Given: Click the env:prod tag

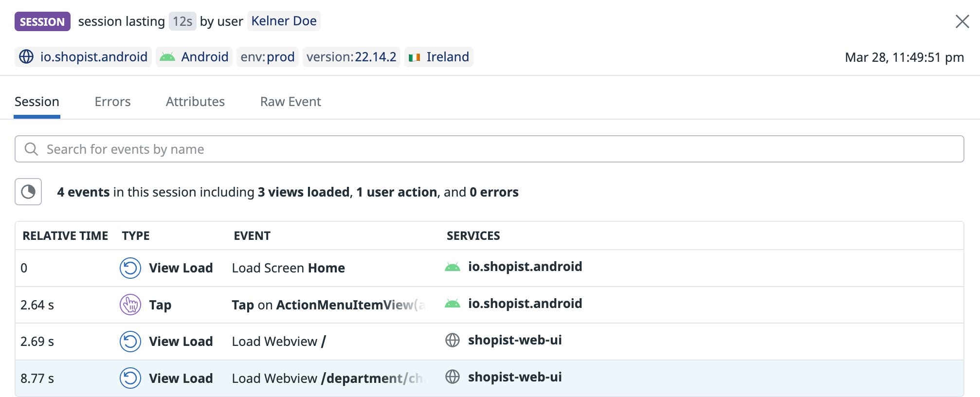Looking at the screenshot, I should point(268,57).
